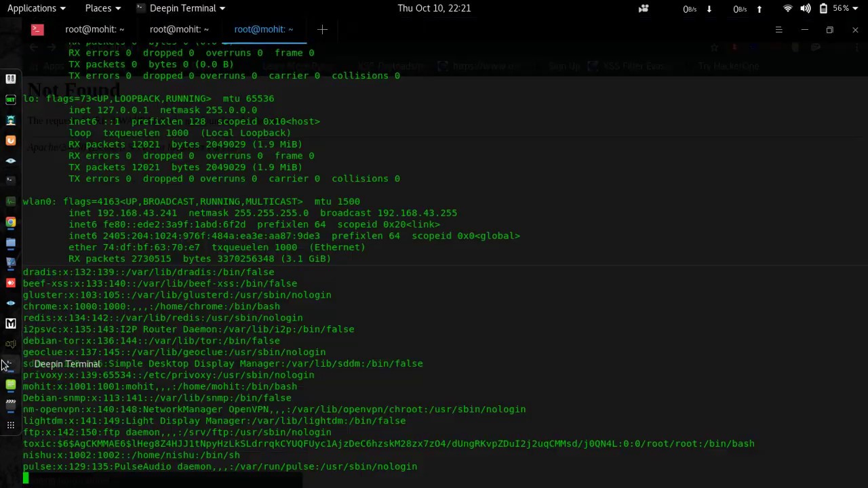Open the green notes icon in dock
Screen dimensions: 868x488
11,384
